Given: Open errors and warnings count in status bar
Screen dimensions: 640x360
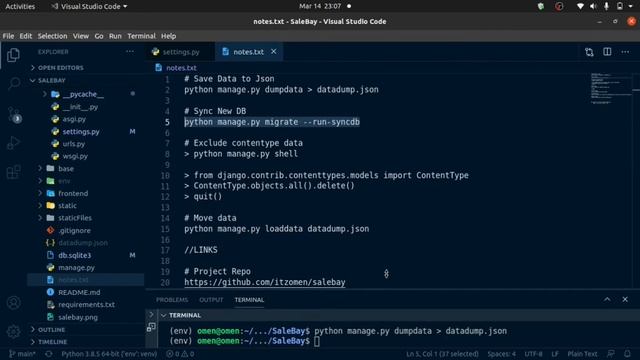Looking at the screenshot, I should coord(180,354).
